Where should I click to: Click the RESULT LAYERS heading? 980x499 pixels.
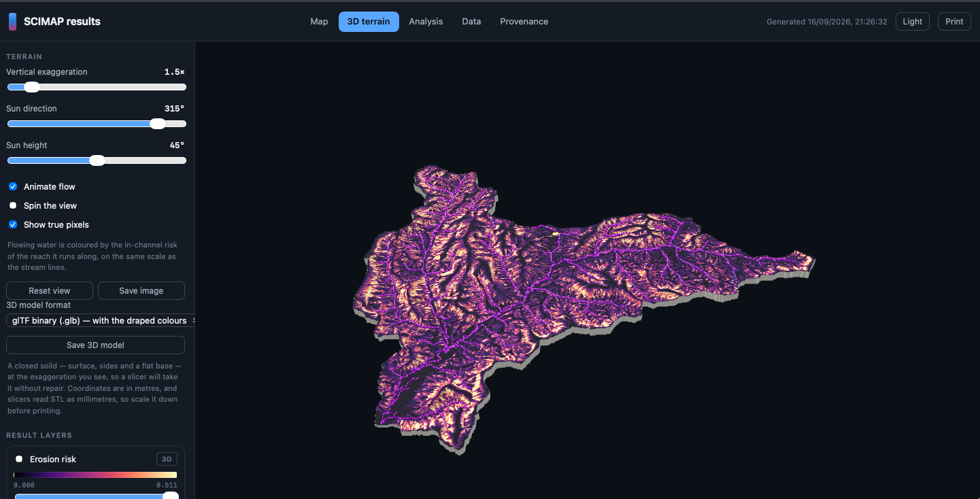(39, 435)
